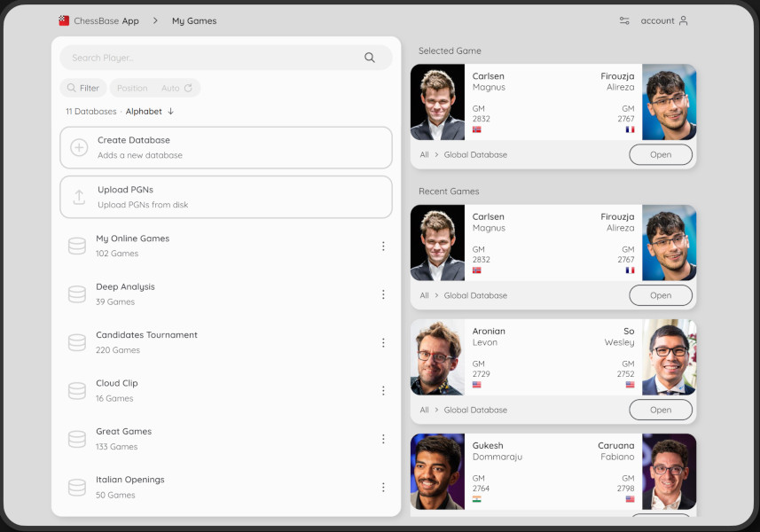Open options menu for Great Games
The image size is (760, 532).
[x=383, y=439]
